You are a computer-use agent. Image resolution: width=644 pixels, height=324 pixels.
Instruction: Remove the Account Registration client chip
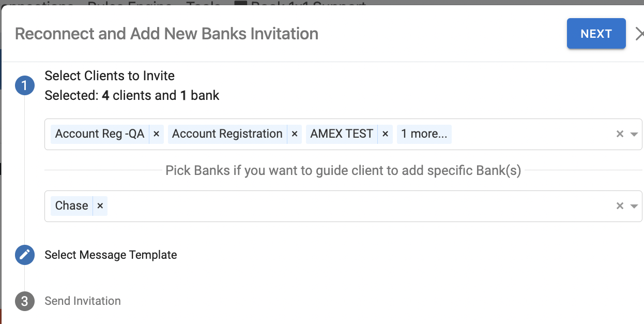point(294,134)
